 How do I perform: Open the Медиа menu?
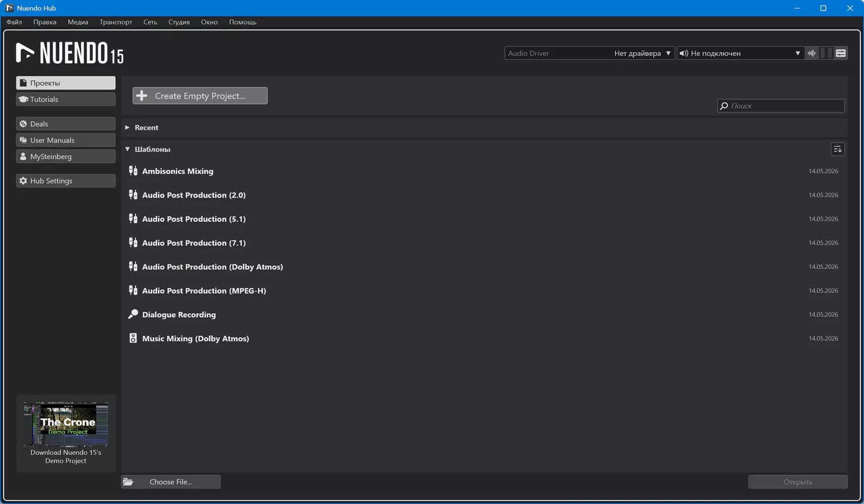[x=78, y=22]
